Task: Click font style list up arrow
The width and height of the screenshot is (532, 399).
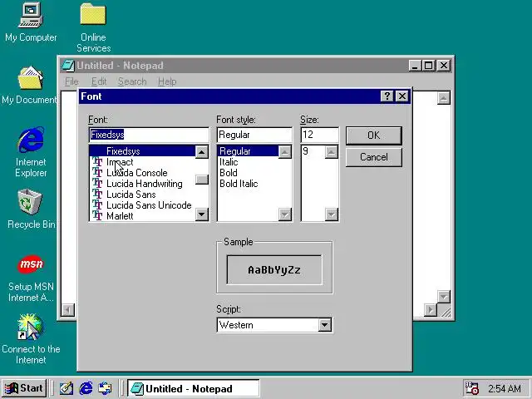Action: 285,151
